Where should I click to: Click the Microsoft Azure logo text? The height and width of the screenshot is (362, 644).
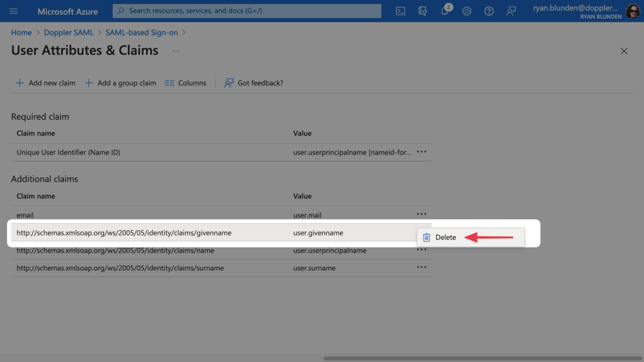pyautogui.click(x=68, y=11)
